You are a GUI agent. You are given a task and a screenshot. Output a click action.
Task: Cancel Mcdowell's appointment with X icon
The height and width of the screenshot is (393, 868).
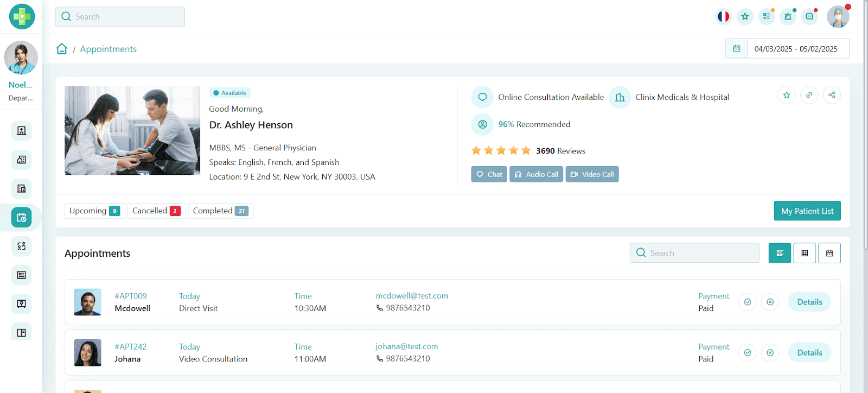coord(770,302)
